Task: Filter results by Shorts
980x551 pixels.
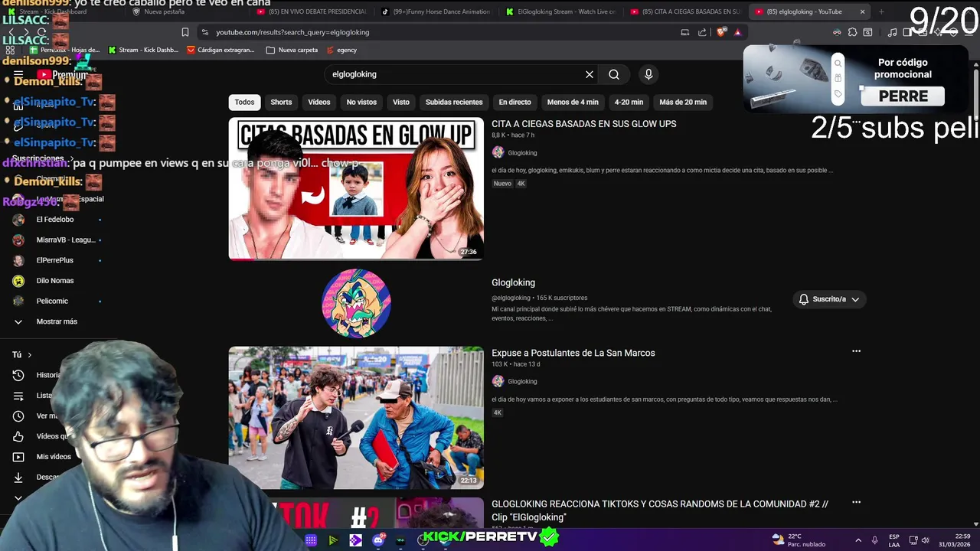Action: coord(281,102)
